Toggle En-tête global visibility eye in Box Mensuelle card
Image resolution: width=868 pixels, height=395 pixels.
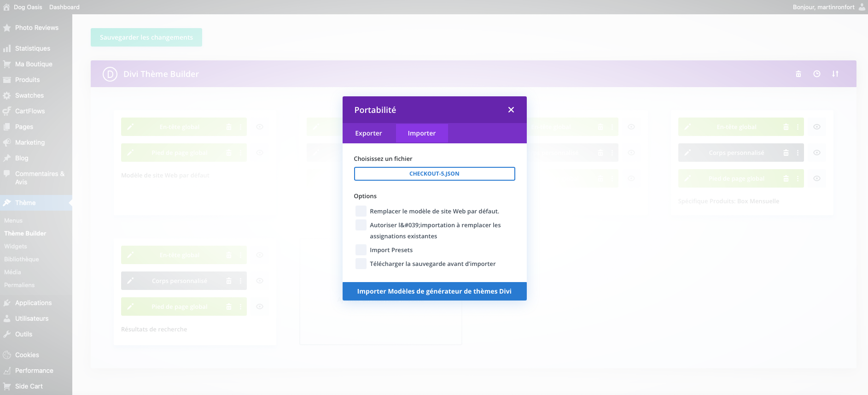(x=817, y=127)
